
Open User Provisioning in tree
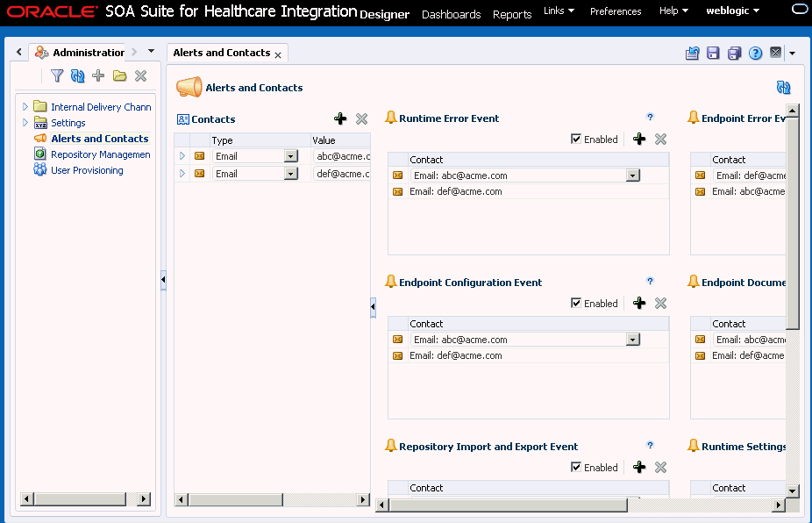[87, 170]
